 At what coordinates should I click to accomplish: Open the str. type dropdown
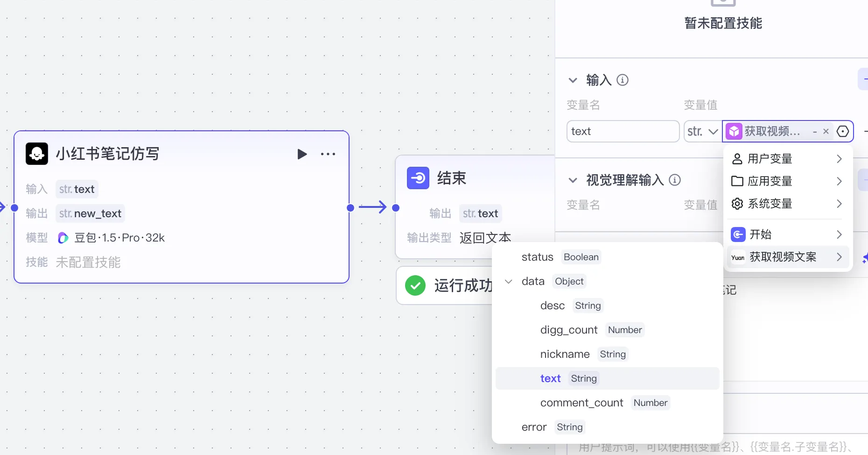pyautogui.click(x=702, y=131)
